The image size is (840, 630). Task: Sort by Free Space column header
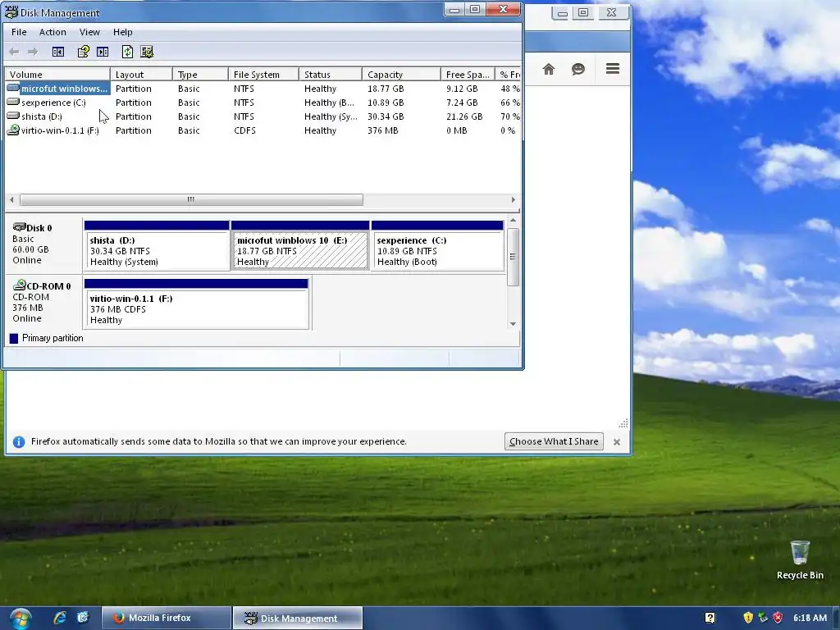pos(467,75)
